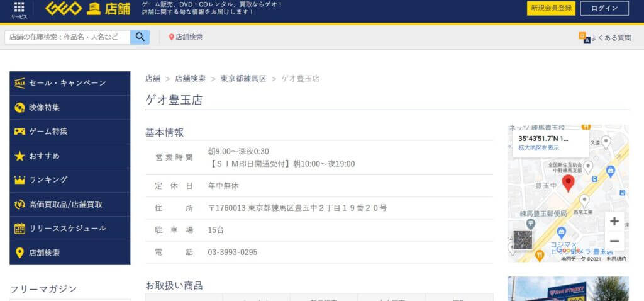Click the ログイン button
This screenshot has height=301, width=644.
coord(604,8)
